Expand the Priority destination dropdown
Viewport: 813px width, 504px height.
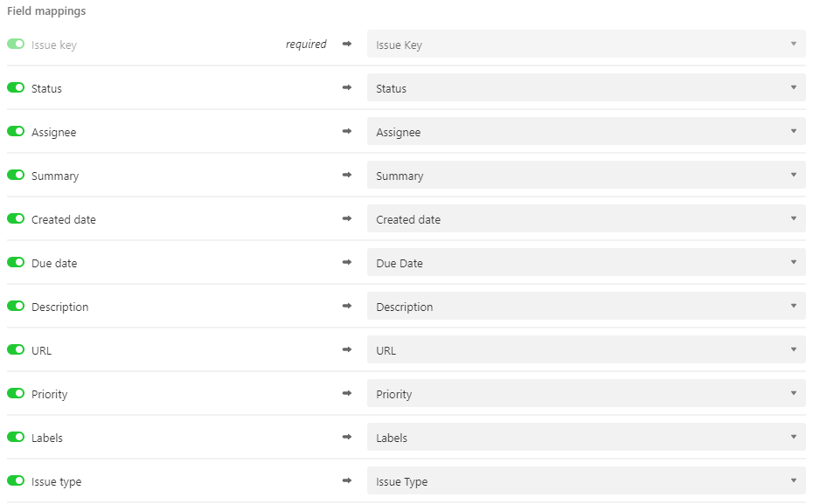(x=586, y=394)
